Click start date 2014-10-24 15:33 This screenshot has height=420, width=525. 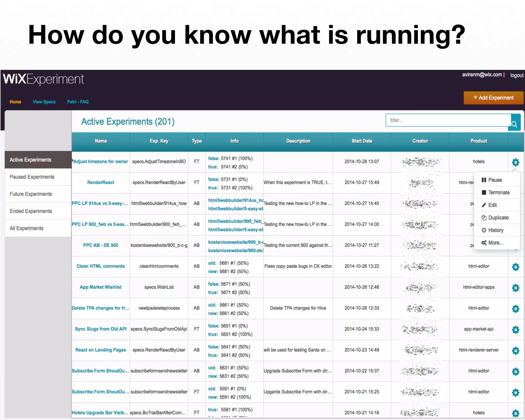(362, 329)
